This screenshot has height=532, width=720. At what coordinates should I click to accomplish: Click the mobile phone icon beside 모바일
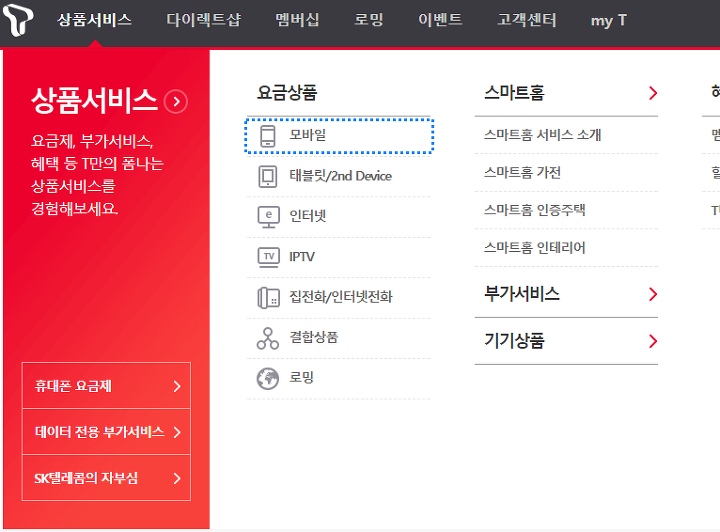(268, 136)
